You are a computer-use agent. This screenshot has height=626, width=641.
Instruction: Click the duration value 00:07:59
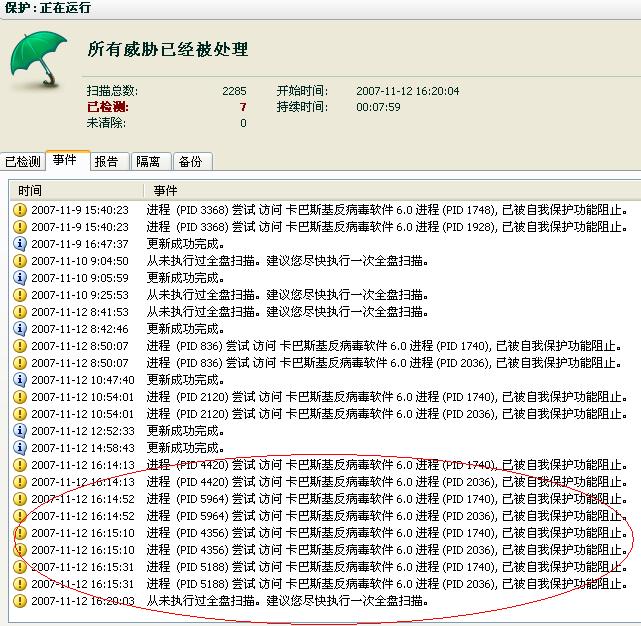pos(378,107)
